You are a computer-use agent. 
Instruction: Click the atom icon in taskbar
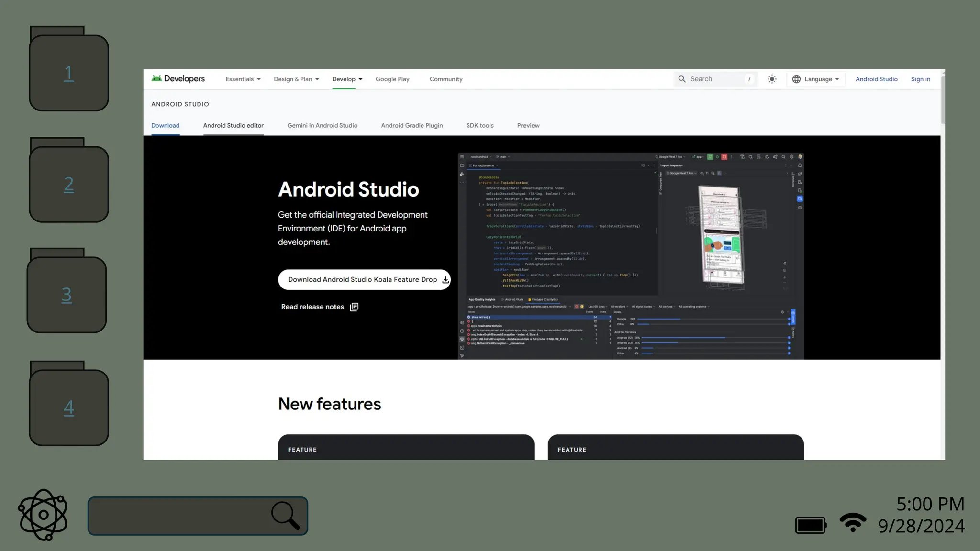[x=43, y=515]
